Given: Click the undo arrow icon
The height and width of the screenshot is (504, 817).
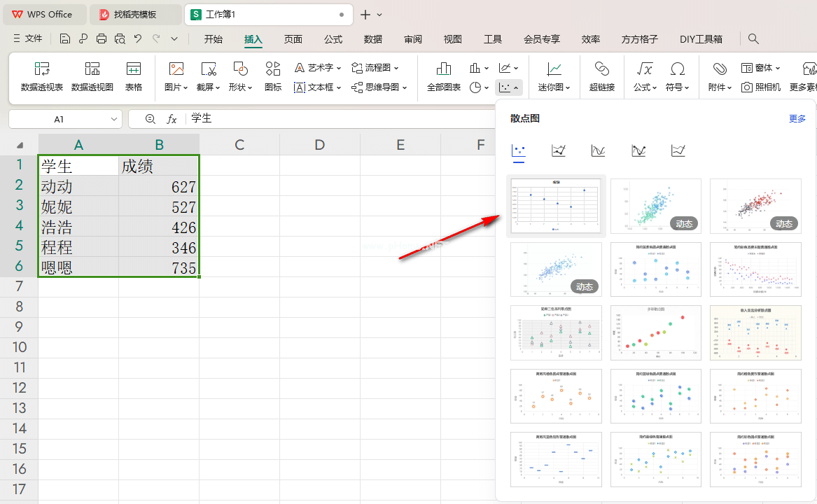Looking at the screenshot, I should coord(137,38).
